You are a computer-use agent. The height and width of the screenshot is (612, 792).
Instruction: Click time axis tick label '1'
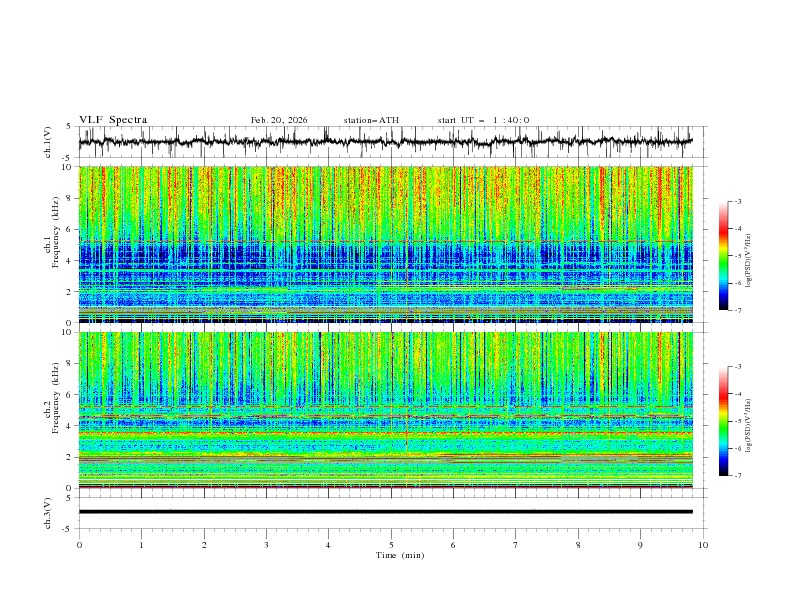[141, 545]
